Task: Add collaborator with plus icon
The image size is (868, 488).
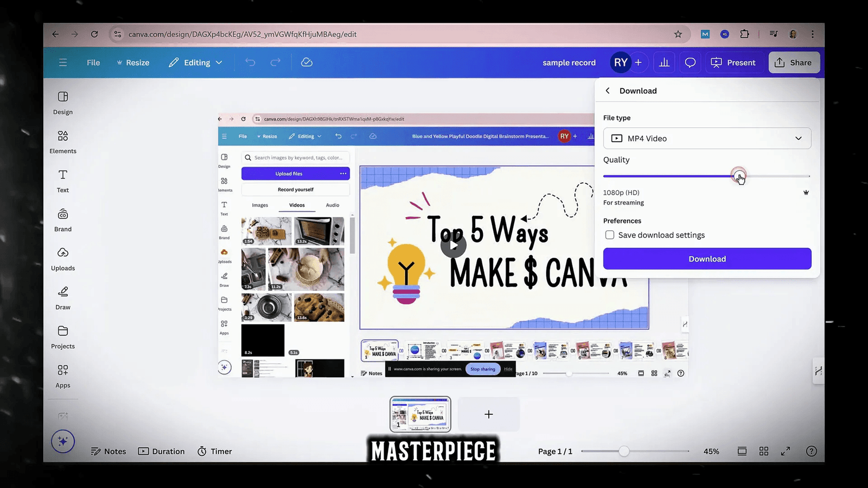Action: tap(639, 62)
